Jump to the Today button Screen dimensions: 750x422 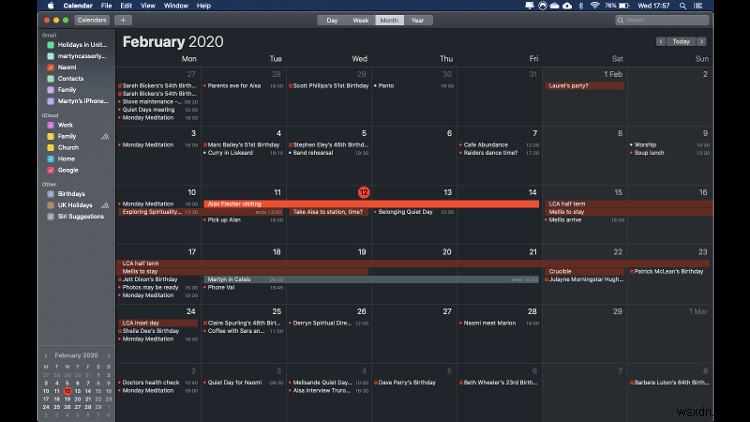682,42
